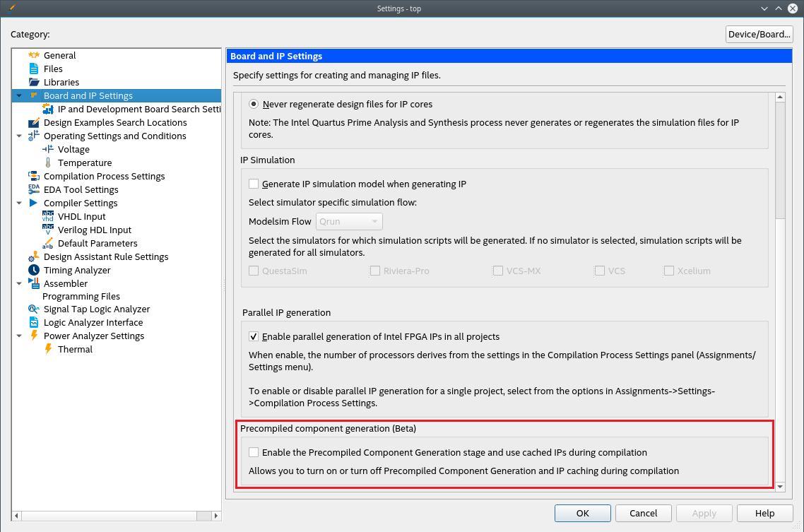The image size is (804, 532).
Task: Click the Thermal lightning icon
Action: tap(47, 349)
